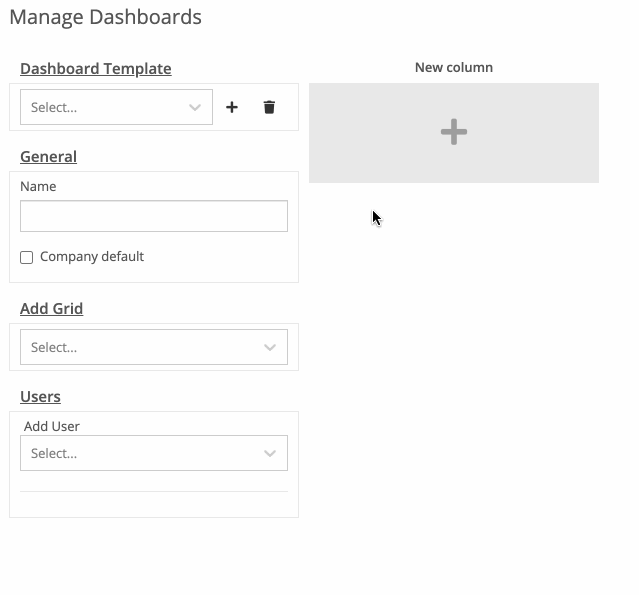The height and width of the screenshot is (595, 639).
Task: Toggle the Company default checkbox
Action: (x=26, y=257)
